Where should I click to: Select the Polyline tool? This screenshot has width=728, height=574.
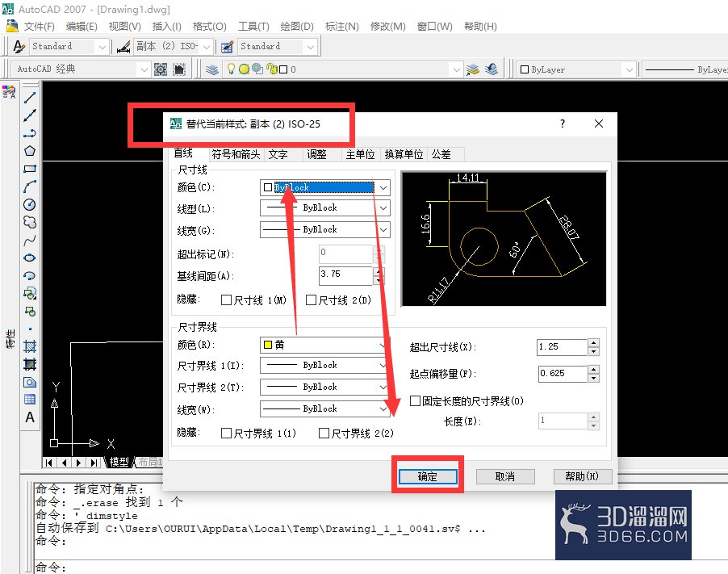pos(30,133)
